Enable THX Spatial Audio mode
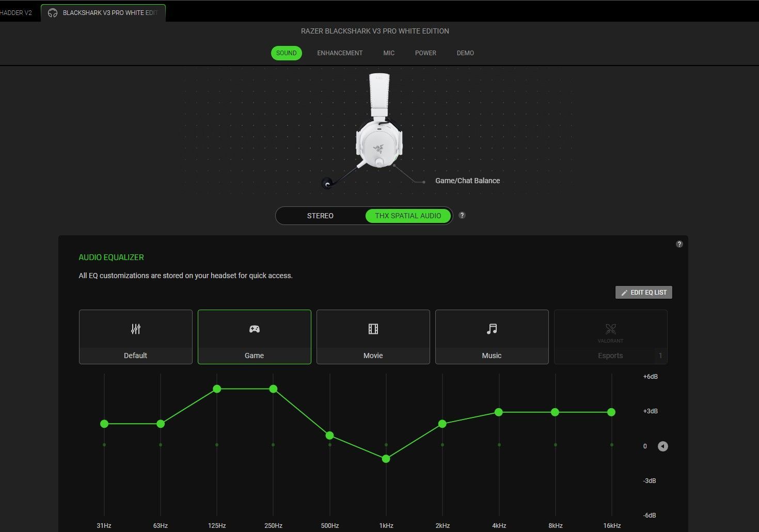This screenshot has width=759, height=532. pyautogui.click(x=408, y=216)
